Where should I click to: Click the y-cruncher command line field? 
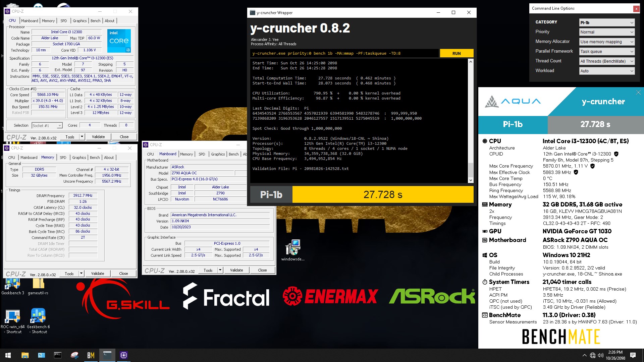(344, 53)
